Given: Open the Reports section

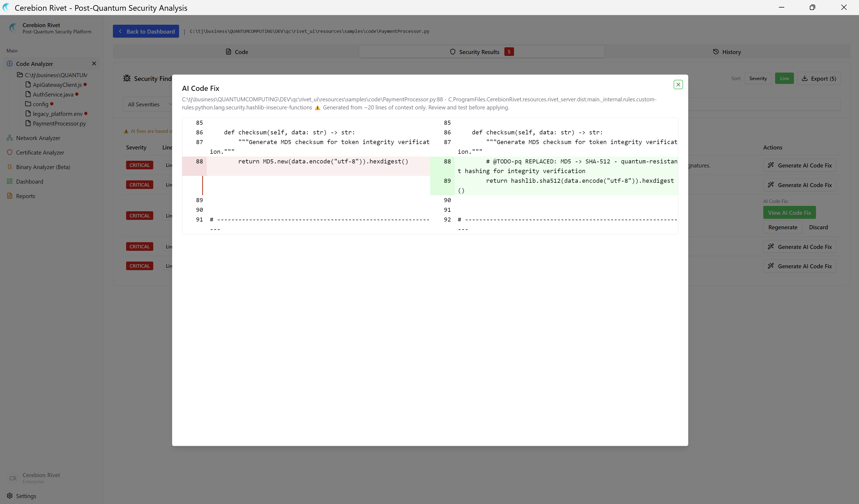Looking at the screenshot, I should tap(25, 196).
